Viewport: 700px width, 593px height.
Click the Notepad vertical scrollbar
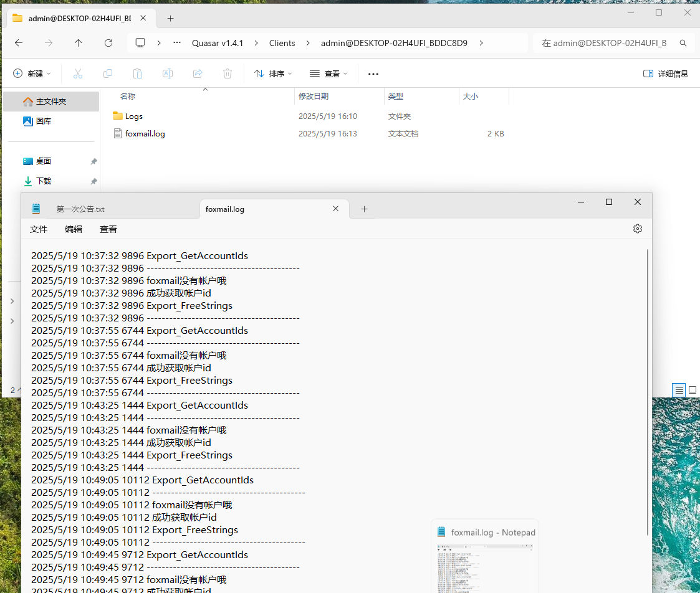648,392
